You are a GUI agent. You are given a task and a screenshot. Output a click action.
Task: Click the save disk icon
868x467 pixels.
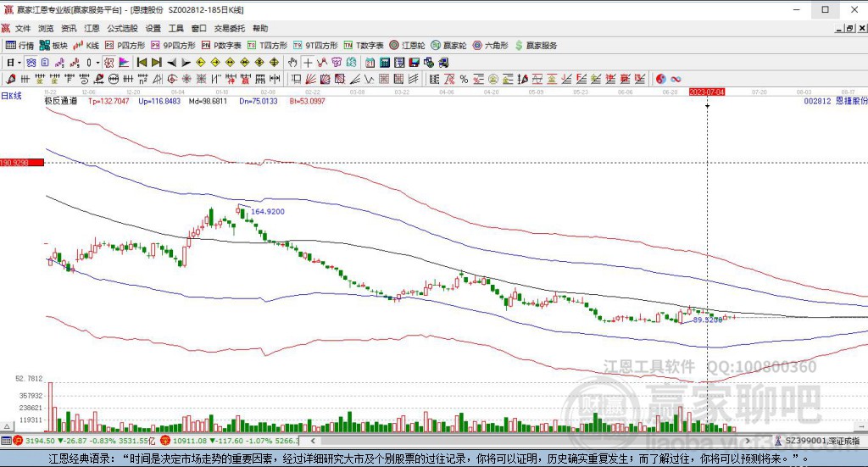point(414,63)
